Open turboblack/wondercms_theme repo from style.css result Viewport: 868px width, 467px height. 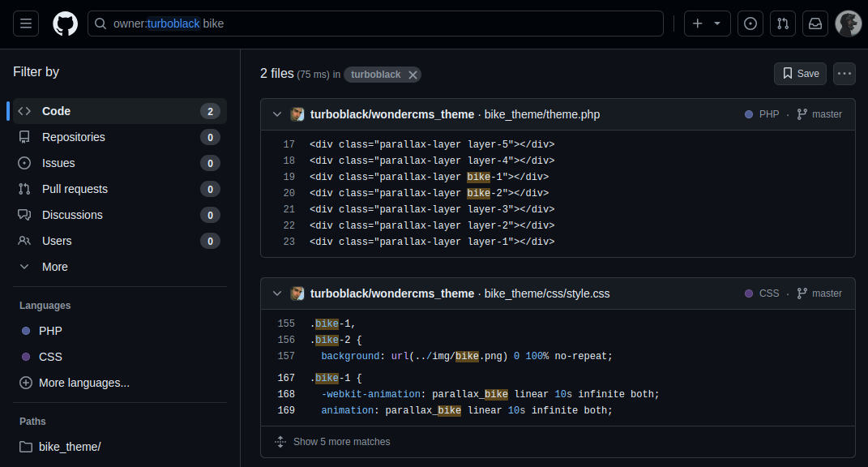point(392,293)
